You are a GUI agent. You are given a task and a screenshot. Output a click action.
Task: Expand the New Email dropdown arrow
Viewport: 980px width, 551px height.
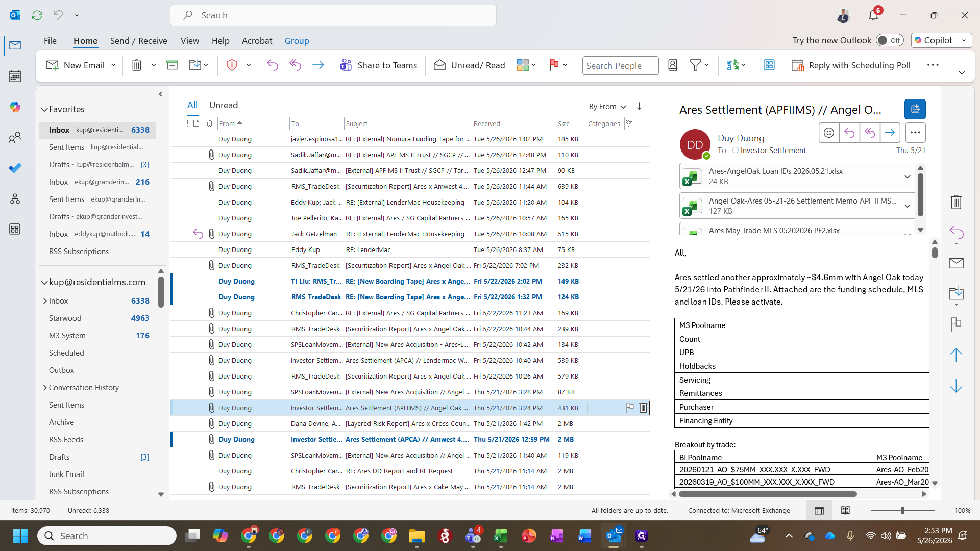pyautogui.click(x=113, y=65)
